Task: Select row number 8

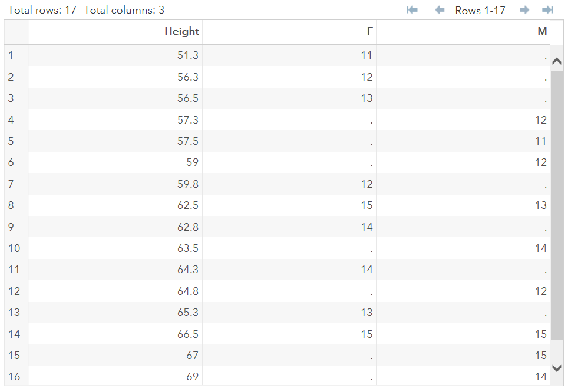Action: [16, 205]
